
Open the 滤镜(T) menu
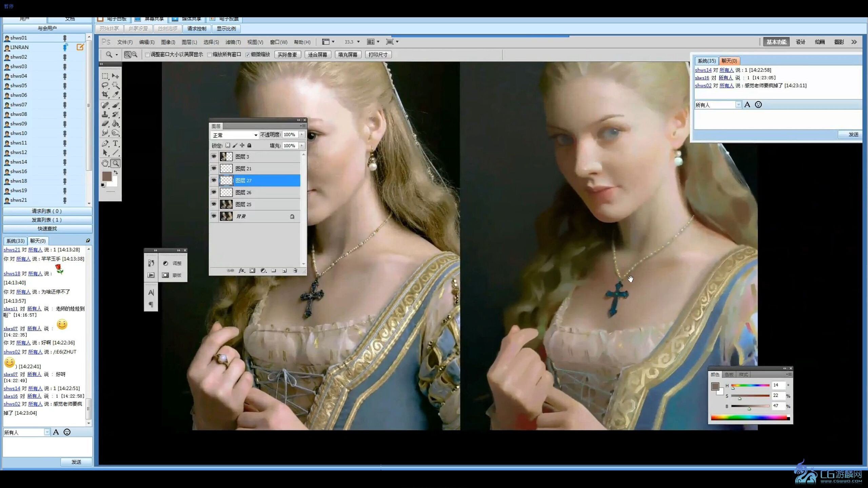click(x=233, y=42)
